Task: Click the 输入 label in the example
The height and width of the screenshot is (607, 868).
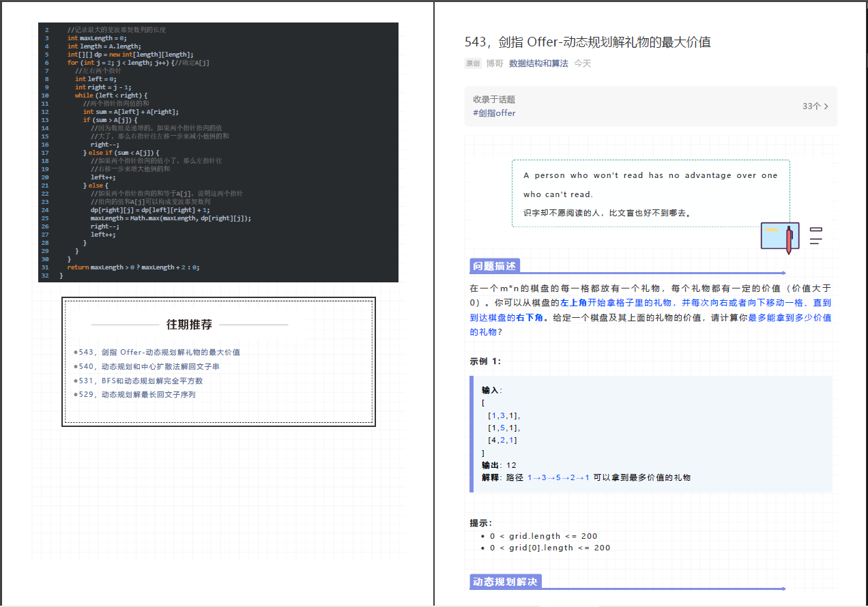Action: point(491,390)
